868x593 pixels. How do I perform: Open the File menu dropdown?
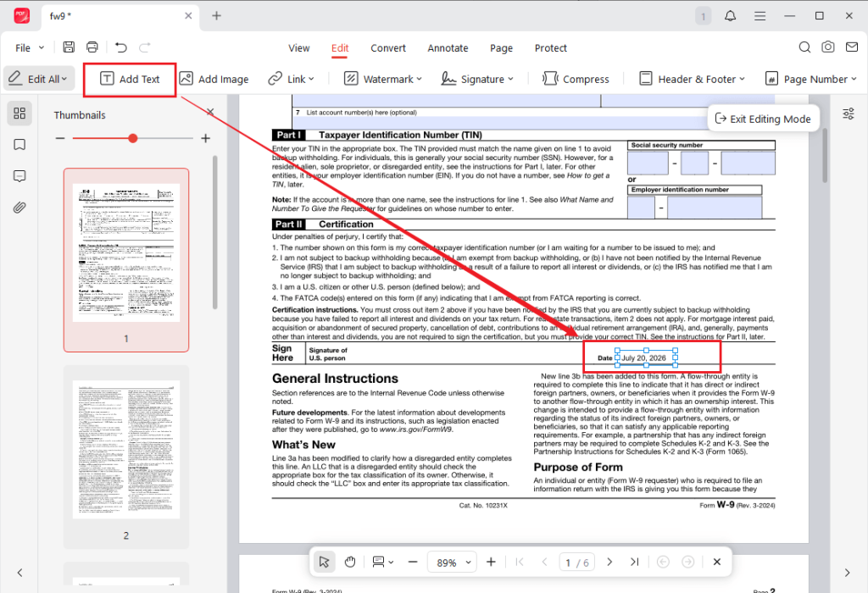click(x=30, y=48)
